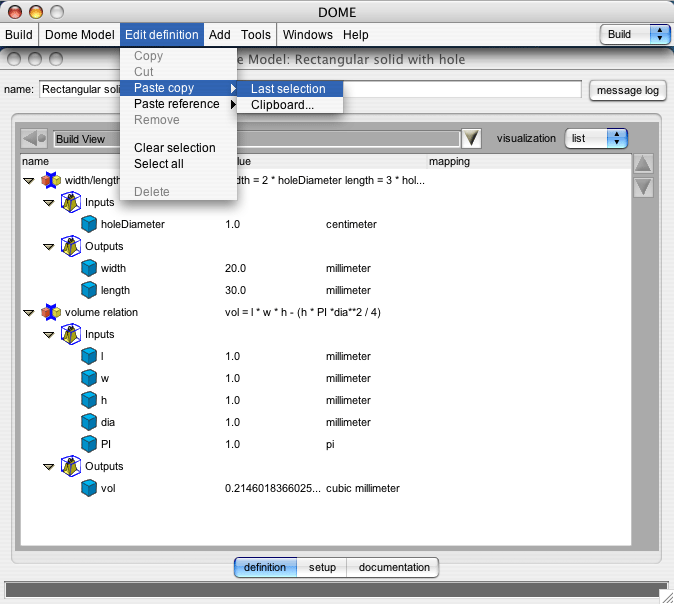
Task: Click the dia parameter cube icon
Action: (89, 422)
